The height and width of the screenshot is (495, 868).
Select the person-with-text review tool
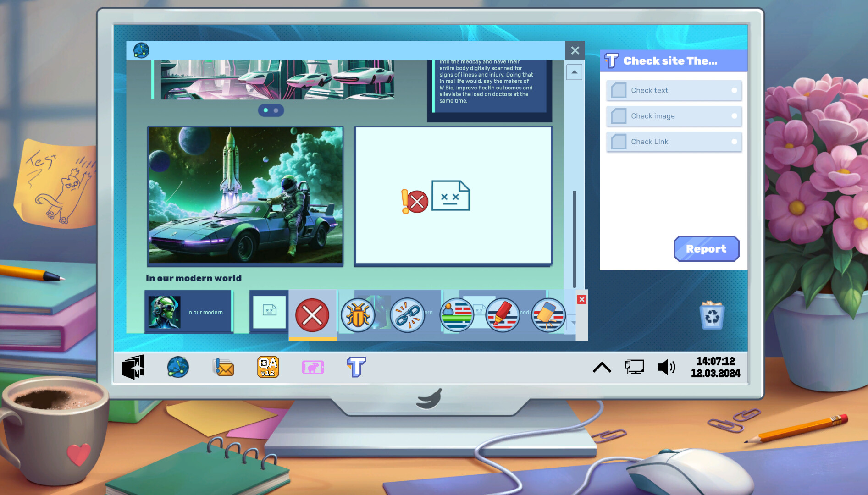pos(456,315)
